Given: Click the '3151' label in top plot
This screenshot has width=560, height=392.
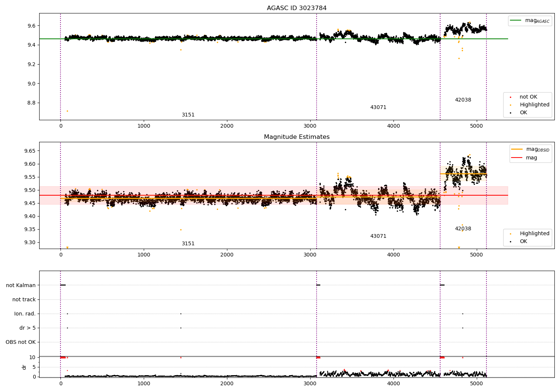Looking at the screenshot, I should (188, 115).
